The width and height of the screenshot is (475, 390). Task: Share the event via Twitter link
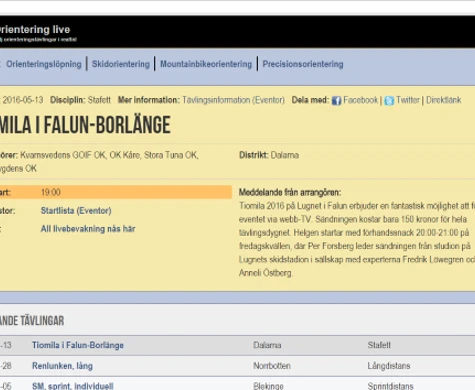click(x=408, y=100)
